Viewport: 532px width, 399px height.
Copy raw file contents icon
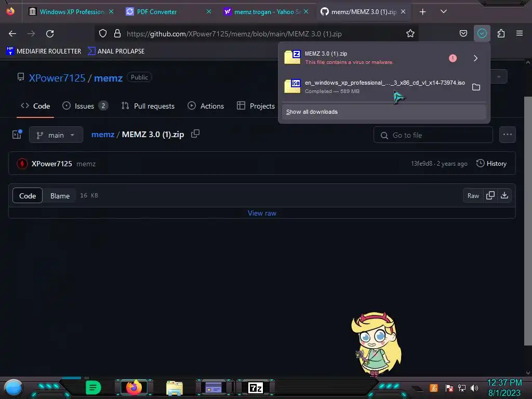point(490,196)
